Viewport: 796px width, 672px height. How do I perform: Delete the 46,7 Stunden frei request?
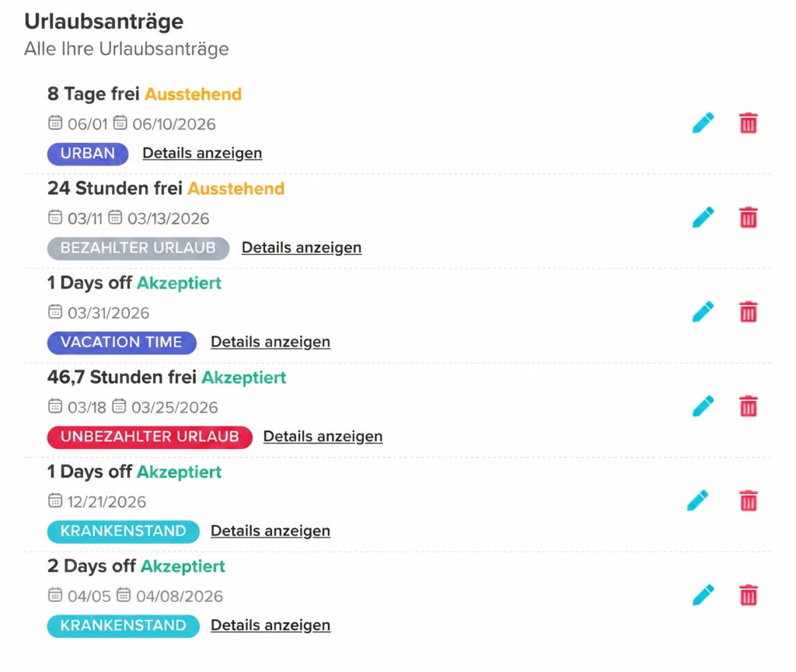[748, 406]
